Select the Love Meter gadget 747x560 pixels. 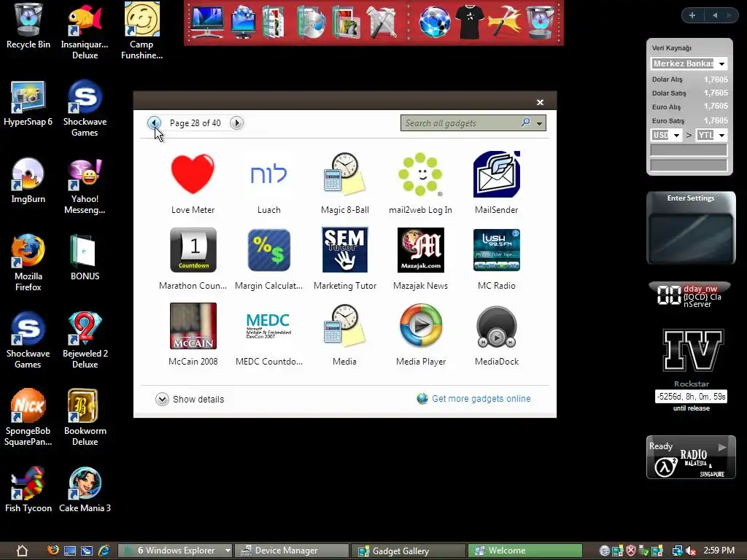click(193, 183)
